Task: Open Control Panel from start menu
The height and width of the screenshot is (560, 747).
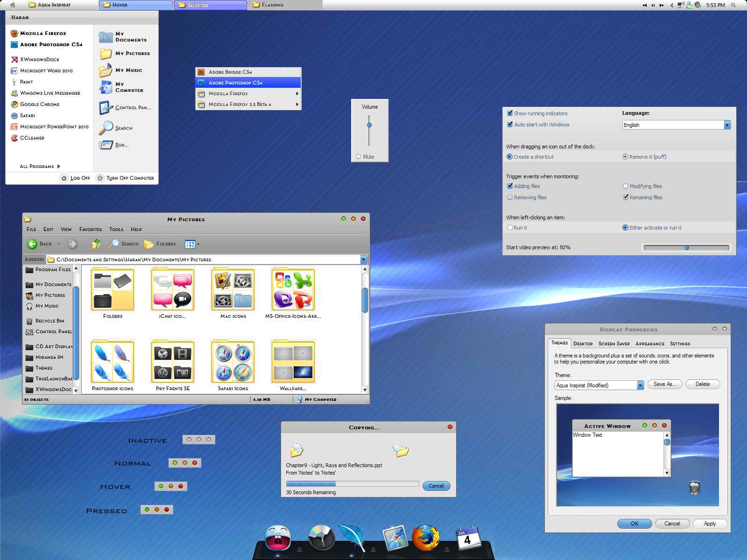Action: click(x=125, y=107)
